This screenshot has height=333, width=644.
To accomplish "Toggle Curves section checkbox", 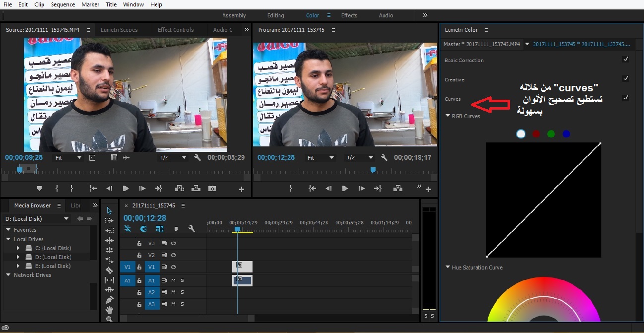I will click(x=626, y=98).
